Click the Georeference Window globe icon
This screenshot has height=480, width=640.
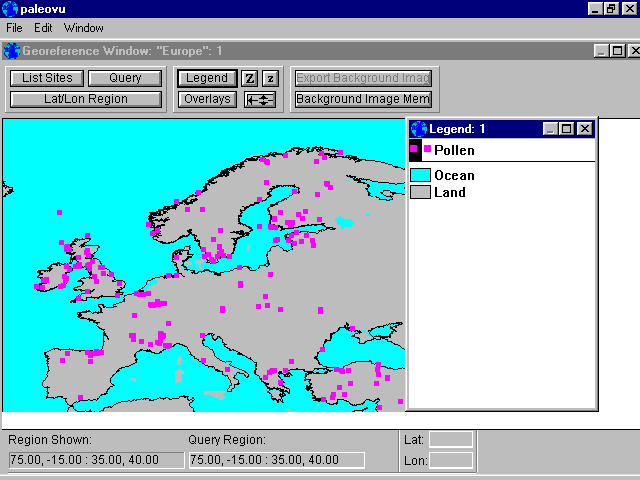pos(11,50)
